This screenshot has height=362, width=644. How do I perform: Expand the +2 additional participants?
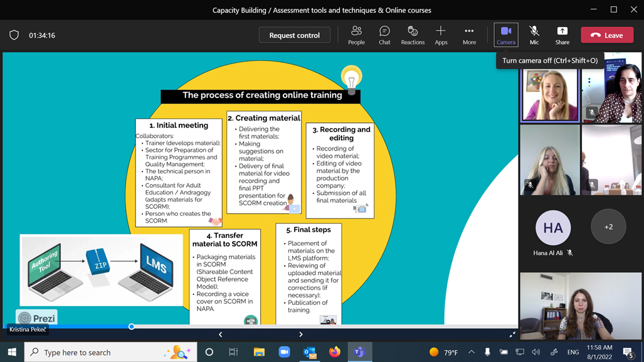pos(608,226)
